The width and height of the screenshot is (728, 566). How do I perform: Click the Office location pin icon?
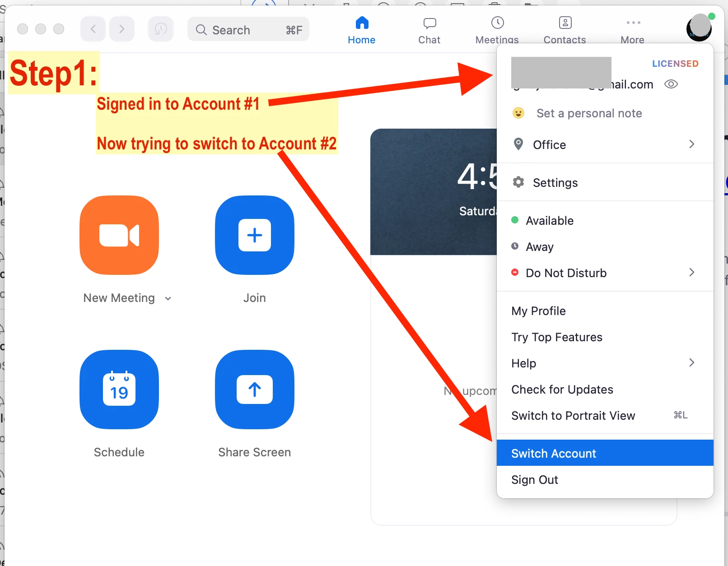pos(518,144)
